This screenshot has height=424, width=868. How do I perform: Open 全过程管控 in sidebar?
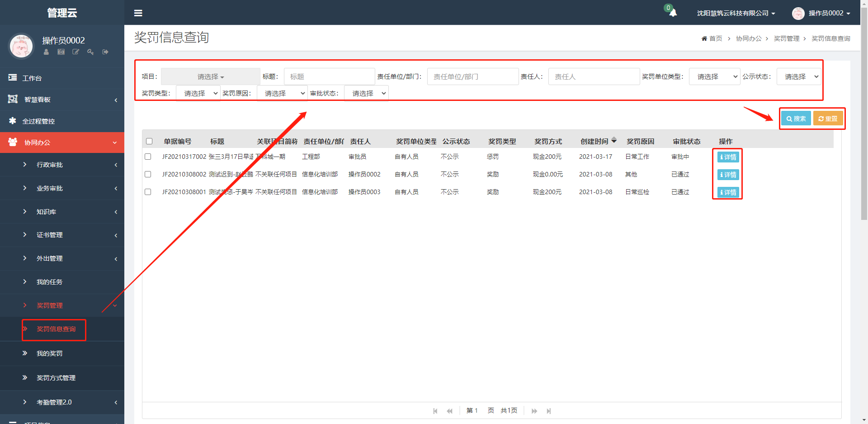(62, 121)
